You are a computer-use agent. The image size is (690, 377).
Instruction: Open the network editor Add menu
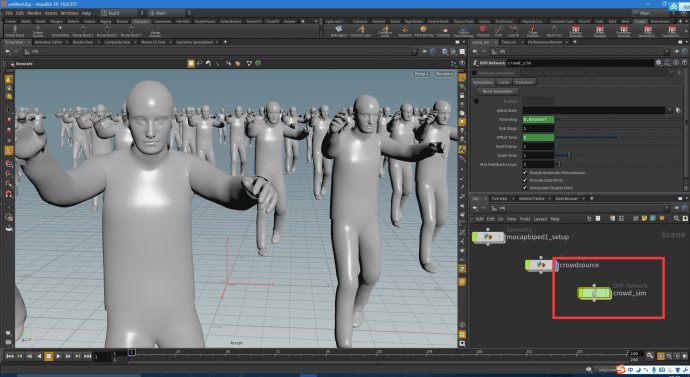coord(479,219)
